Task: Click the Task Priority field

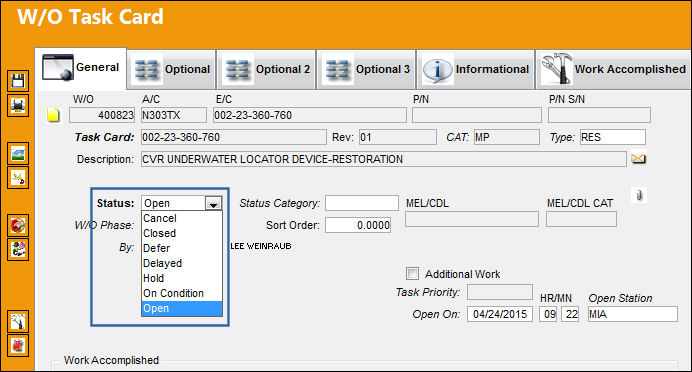Action: click(x=500, y=292)
